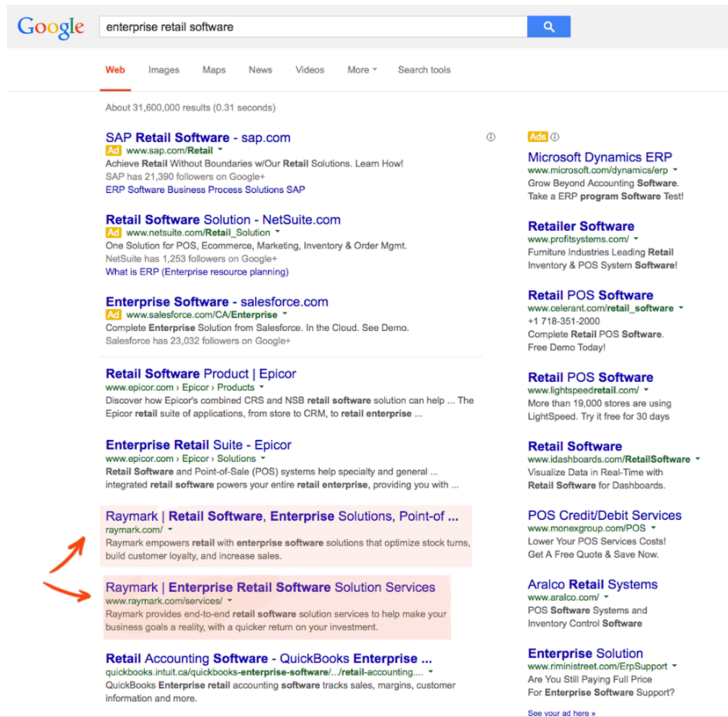Image resolution: width=728 pixels, height=717 pixels.
Task: Expand arrow beside www.raymark.com/services/ URL
Action: coord(230,600)
